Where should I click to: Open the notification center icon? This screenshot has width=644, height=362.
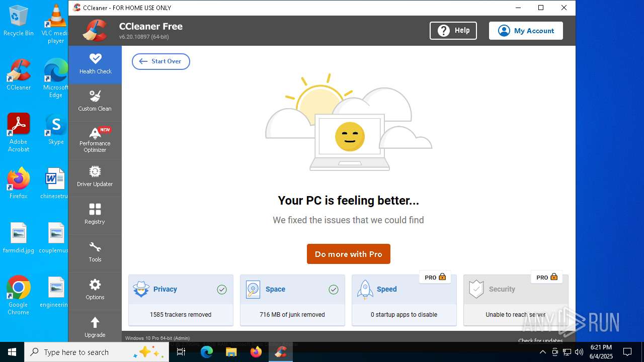(627, 352)
